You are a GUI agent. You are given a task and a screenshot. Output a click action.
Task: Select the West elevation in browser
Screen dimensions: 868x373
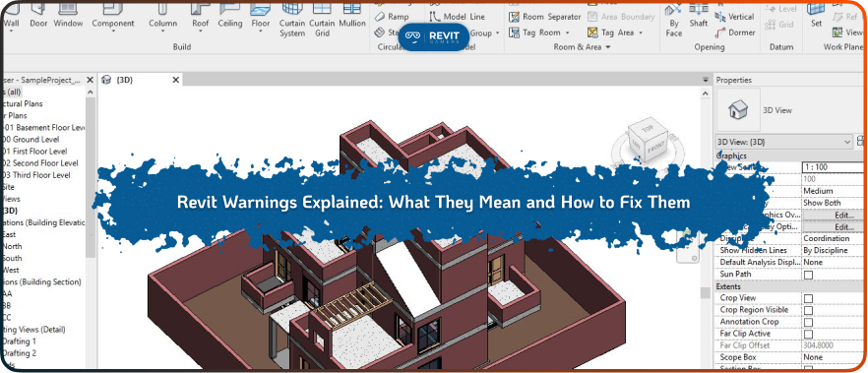click(10, 270)
